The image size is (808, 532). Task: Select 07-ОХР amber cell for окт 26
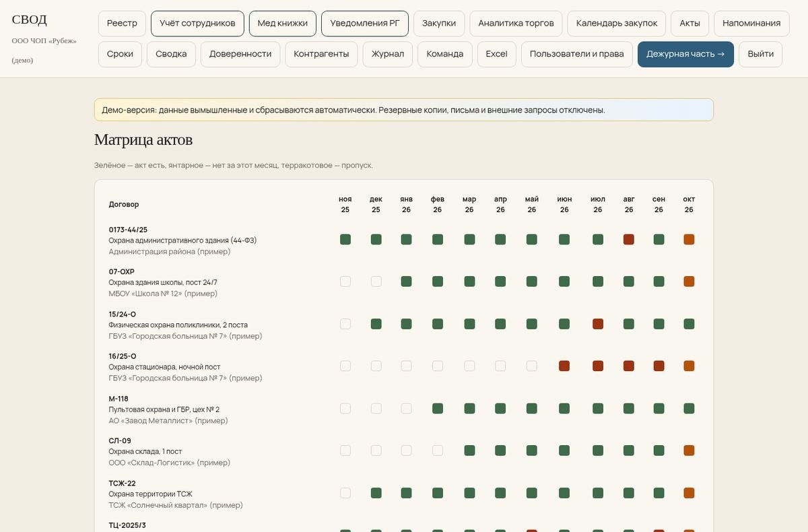coord(689,281)
